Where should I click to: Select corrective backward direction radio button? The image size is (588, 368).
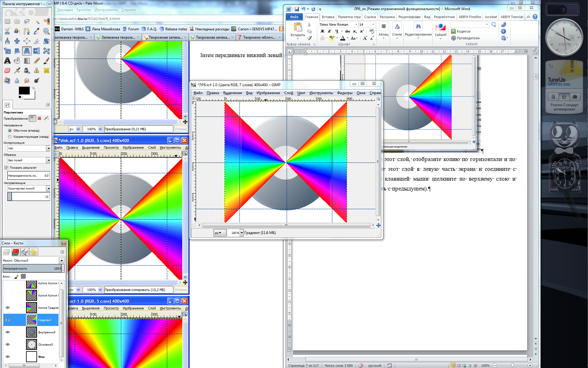[10, 137]
